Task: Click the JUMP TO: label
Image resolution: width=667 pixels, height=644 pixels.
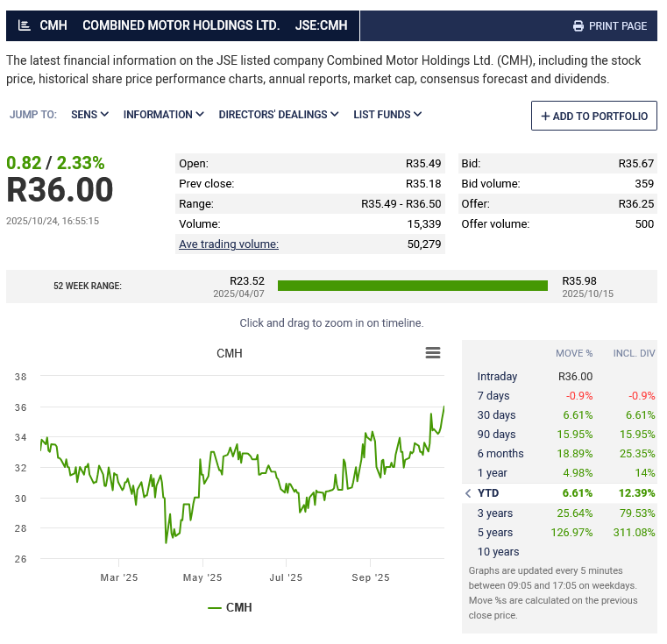Action: click(x=33, y=115)
